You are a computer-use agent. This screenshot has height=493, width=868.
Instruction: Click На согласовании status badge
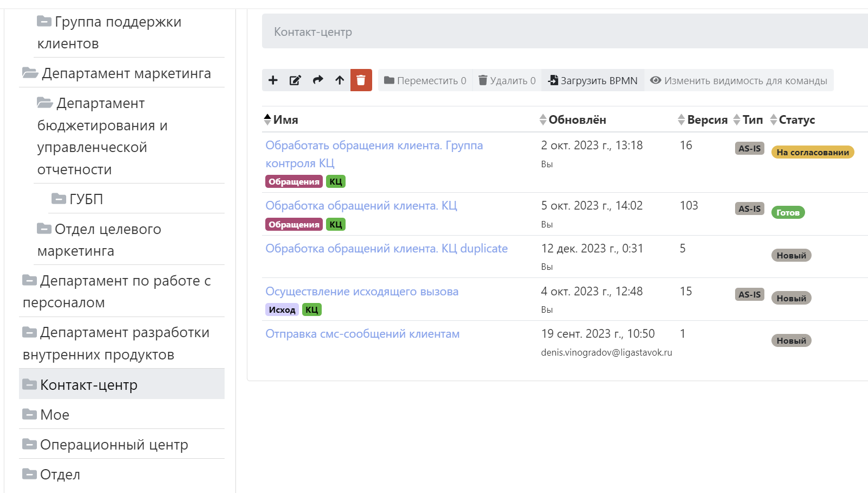pyautogui.click(x=813, y=152)
